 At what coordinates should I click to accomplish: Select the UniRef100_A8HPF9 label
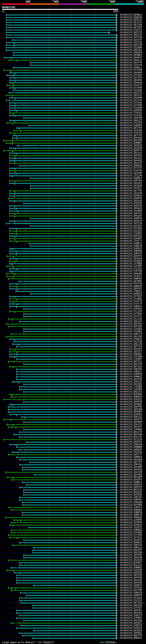coord(131,595)
